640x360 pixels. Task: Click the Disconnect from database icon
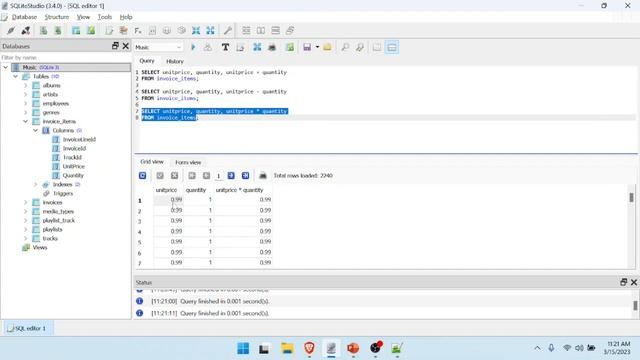pos(26,31)
